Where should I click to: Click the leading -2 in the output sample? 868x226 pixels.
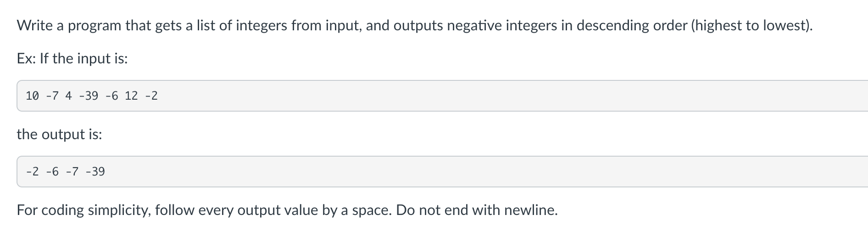[x=32, y=171]
